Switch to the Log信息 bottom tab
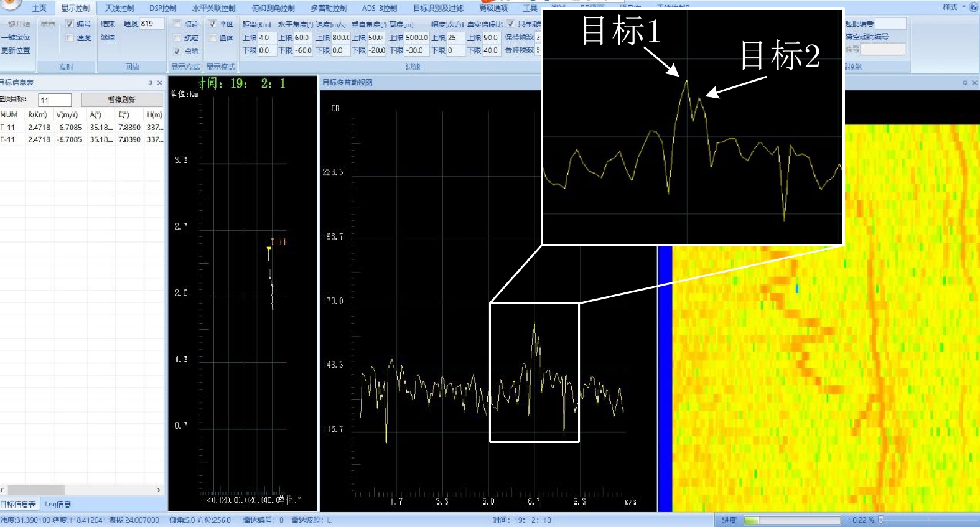Viewport: 980px width, 527px height. pyautogui.click(x=58, y=504)
